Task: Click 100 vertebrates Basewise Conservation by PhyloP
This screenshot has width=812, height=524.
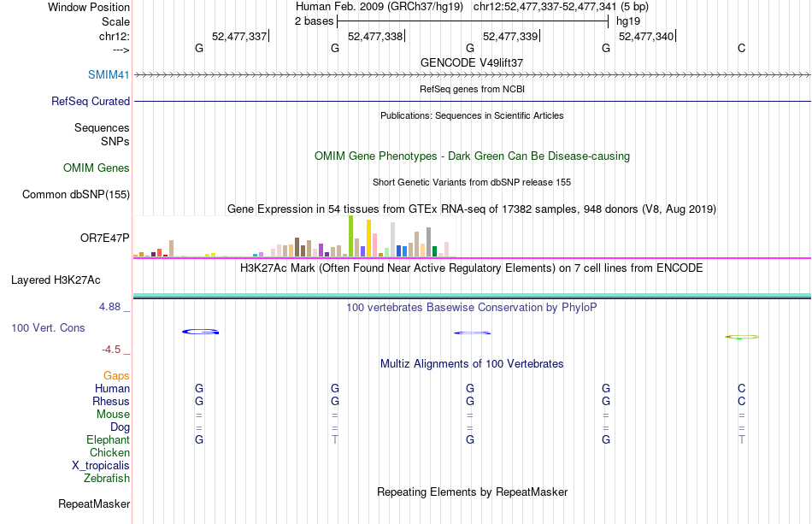Action: pyautogui.click(x=472, y=308)
